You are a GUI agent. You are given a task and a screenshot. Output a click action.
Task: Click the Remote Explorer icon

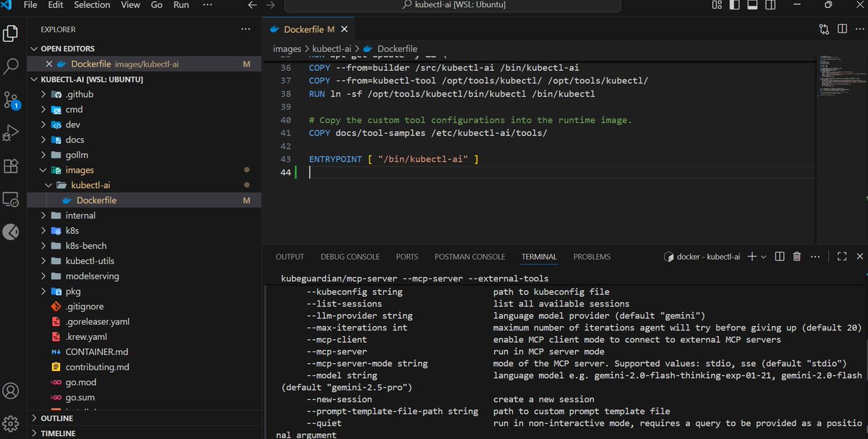point(11,198)
